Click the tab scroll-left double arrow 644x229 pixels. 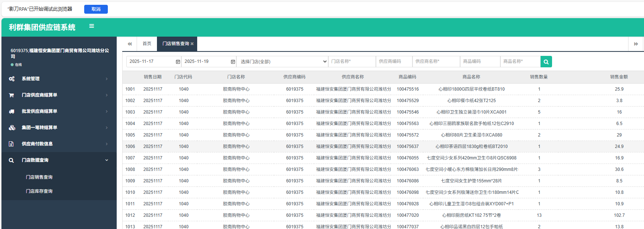coord(130,44)
